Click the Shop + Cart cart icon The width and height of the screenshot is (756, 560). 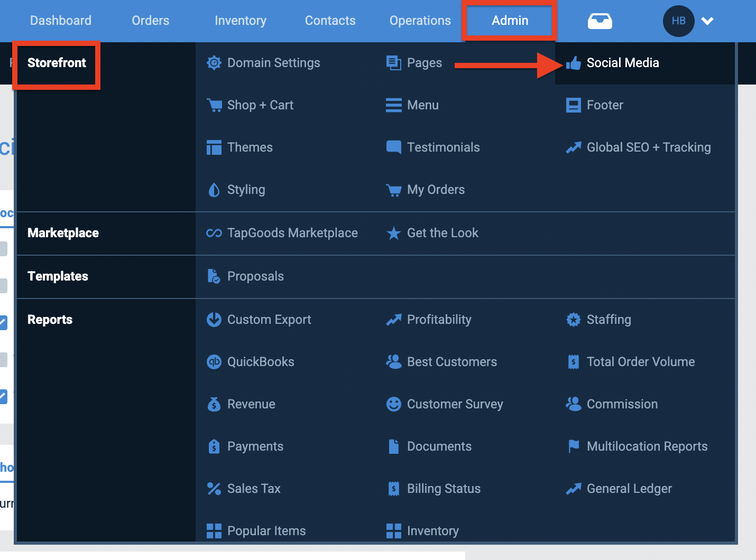[214, 105]
